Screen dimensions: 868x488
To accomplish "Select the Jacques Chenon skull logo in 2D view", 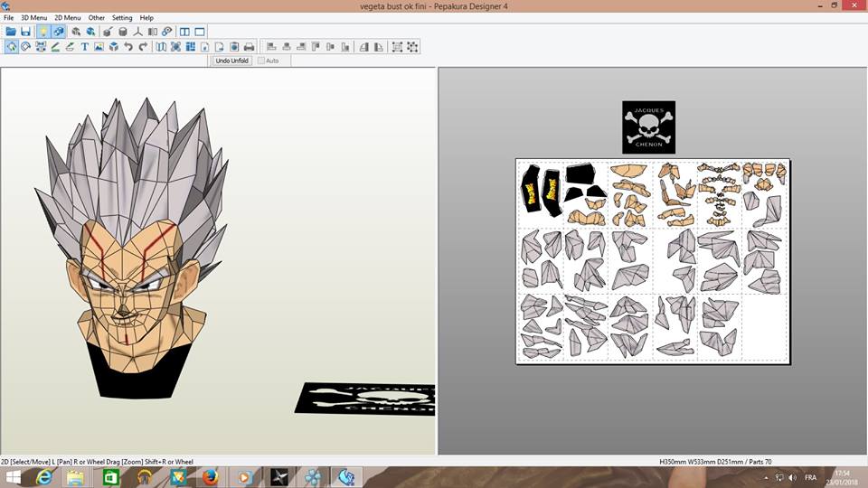I will tap(648, 127).
